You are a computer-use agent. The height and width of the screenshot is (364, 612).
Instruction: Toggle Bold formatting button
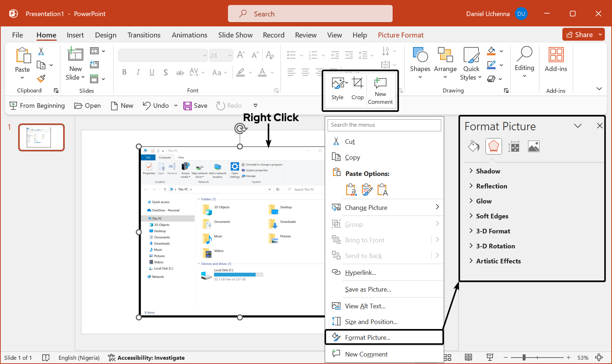[124, 72]
